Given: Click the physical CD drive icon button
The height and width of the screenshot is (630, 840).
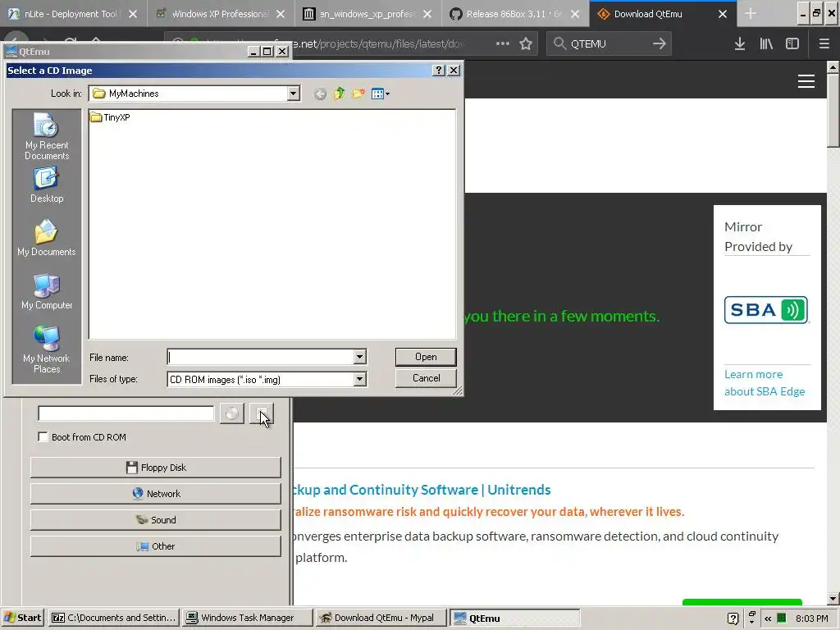Looking at the screenshot, I should coord(231,413).
